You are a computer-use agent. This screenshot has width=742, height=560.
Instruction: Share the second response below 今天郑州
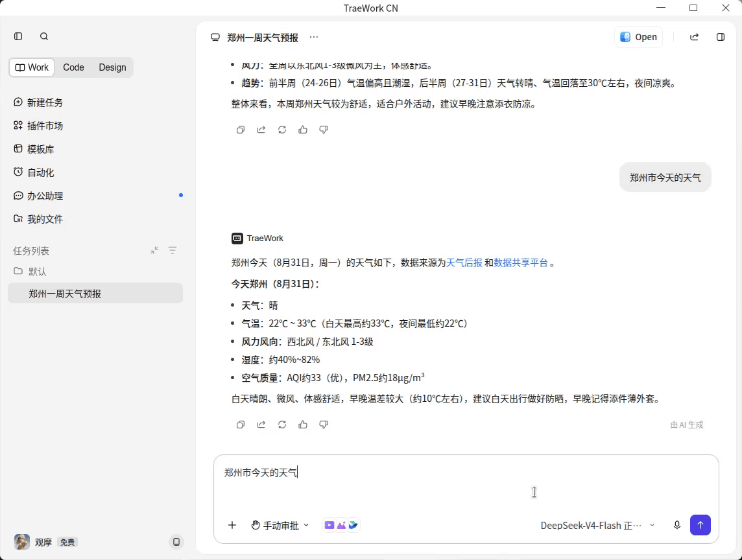pyautogui.click(x=261, y=425)
